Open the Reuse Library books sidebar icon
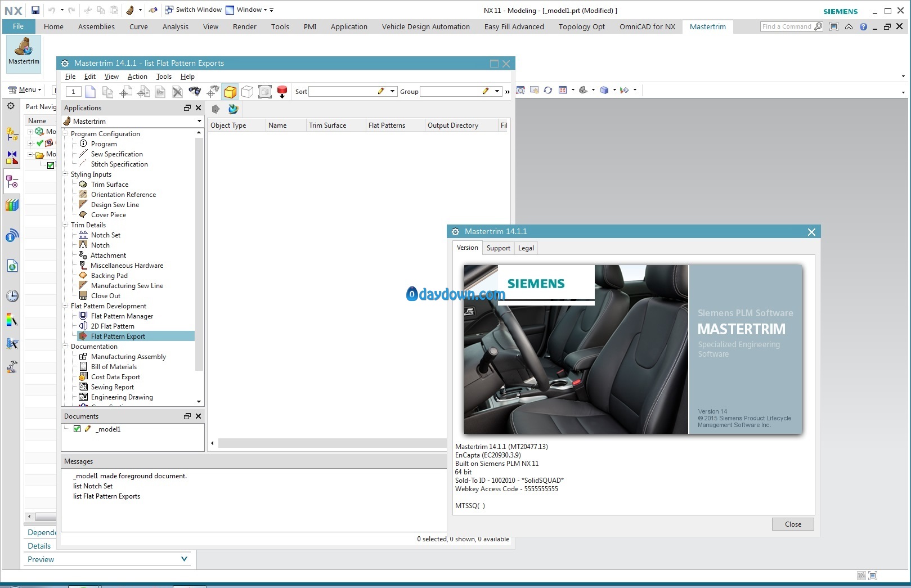 click(x=12, y=205)
